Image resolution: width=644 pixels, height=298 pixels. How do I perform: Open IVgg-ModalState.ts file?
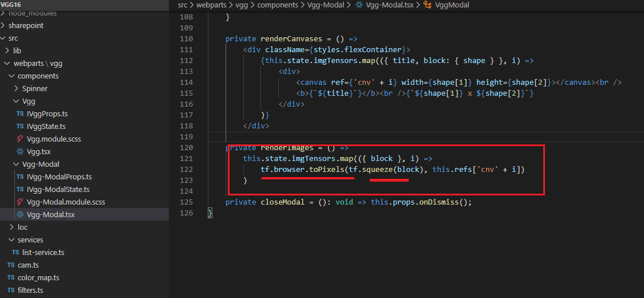coord(58,190)
